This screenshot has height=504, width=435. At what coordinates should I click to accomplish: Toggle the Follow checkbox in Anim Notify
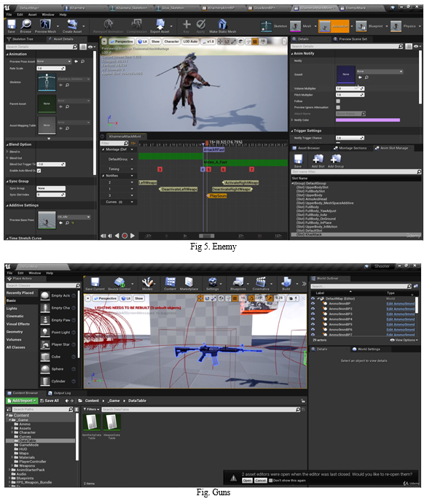[x=338, y=101]
